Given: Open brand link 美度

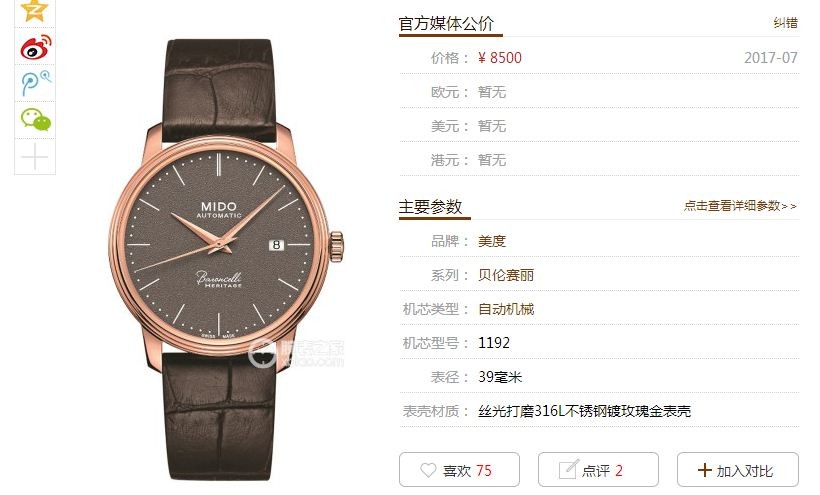Looking at the screenshot, I should click(492, 241).
